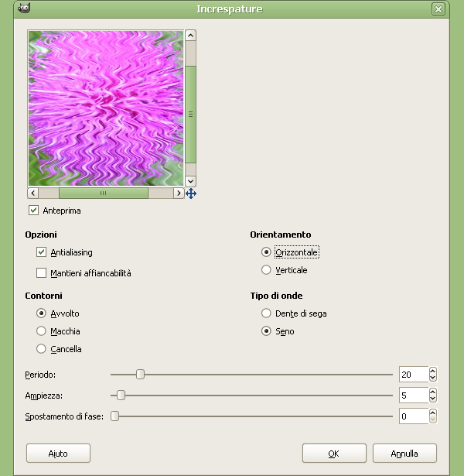464x476 pixels.
Task: Close the Increspature dialog window
Action: click(x=438, y=9)
